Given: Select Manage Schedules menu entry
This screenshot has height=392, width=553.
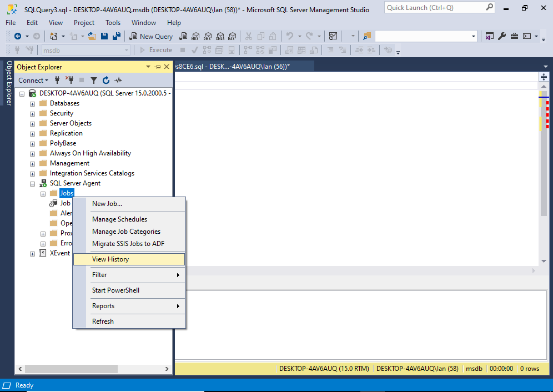Looking at the screenshot, I should pos(129,219).
